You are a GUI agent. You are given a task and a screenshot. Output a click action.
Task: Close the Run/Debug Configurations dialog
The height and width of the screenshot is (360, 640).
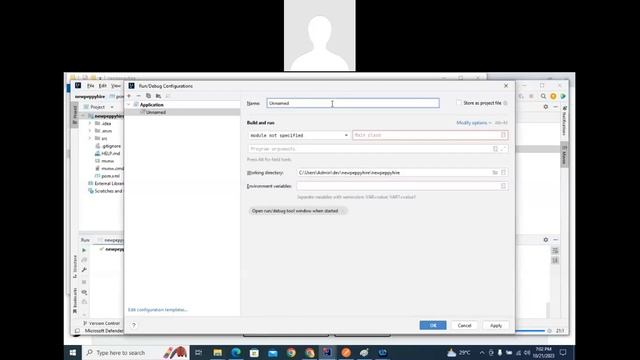506,86
